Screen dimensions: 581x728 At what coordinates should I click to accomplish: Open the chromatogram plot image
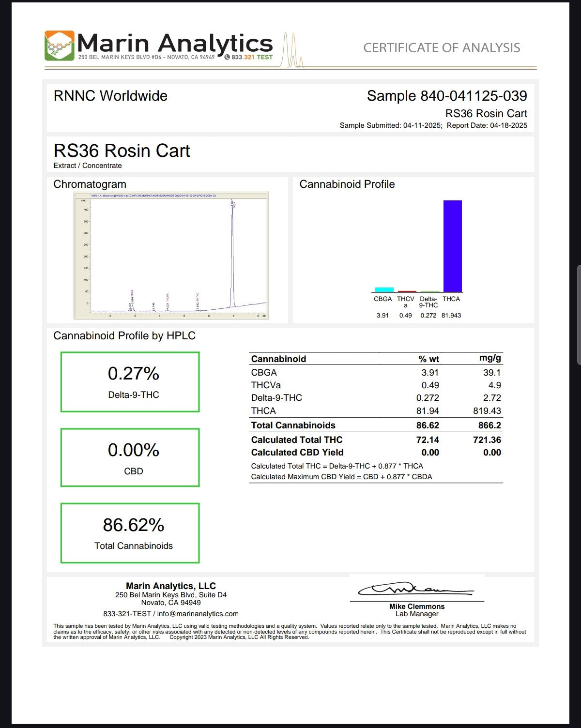click(x=171, y=255)
